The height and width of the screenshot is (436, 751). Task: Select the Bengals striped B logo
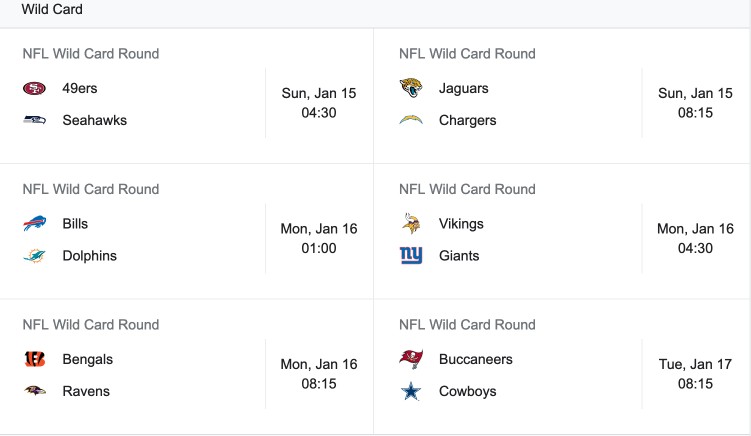pyautogui.click(x=34, y=359)
